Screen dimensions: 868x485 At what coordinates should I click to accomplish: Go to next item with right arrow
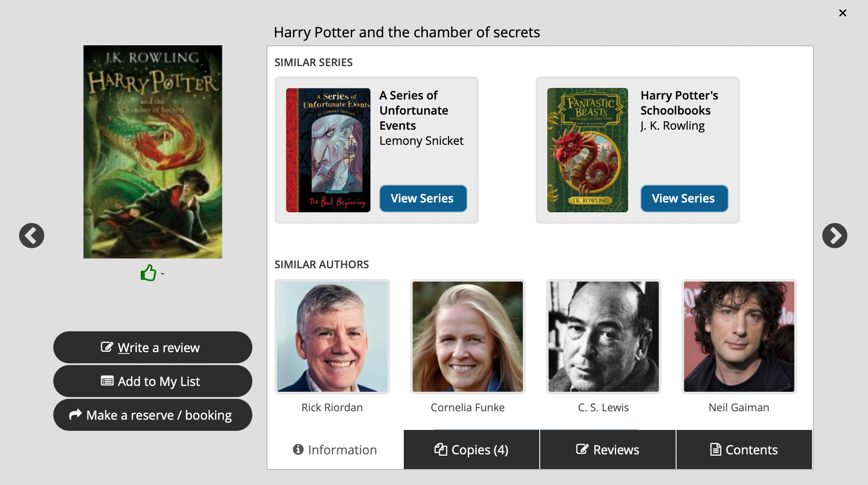click(x=834, y=235)
